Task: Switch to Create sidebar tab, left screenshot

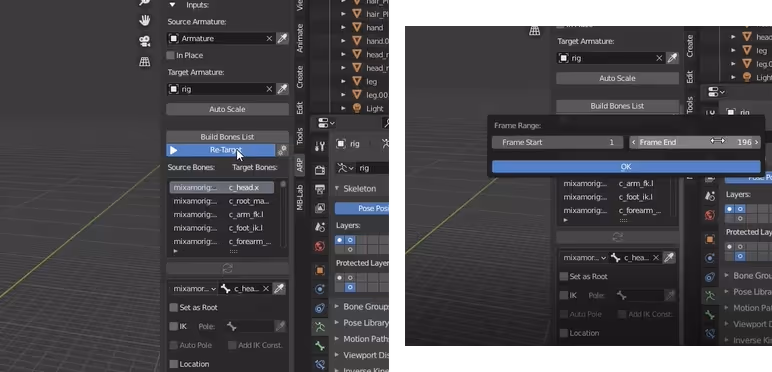Action: [300, 77]
